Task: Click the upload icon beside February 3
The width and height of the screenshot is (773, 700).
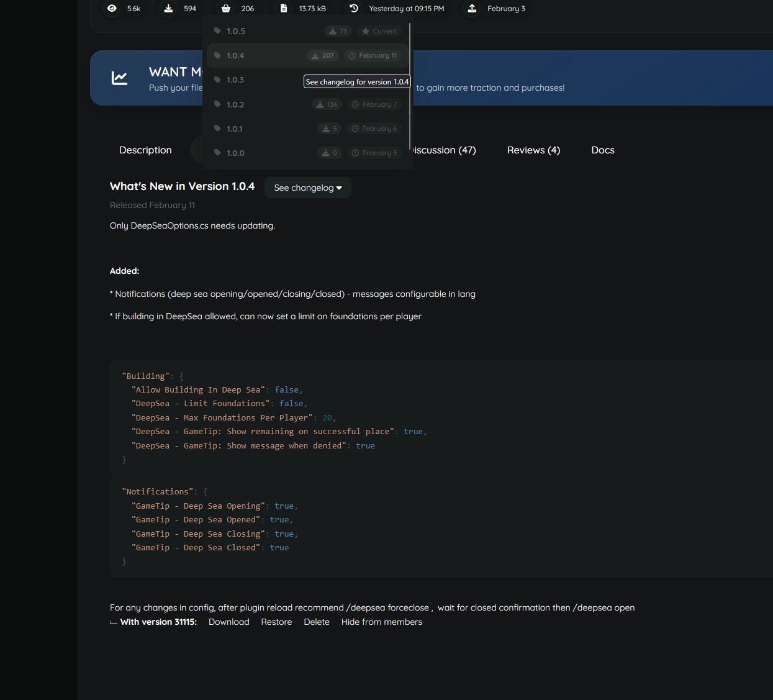Action: click(472, 8)
